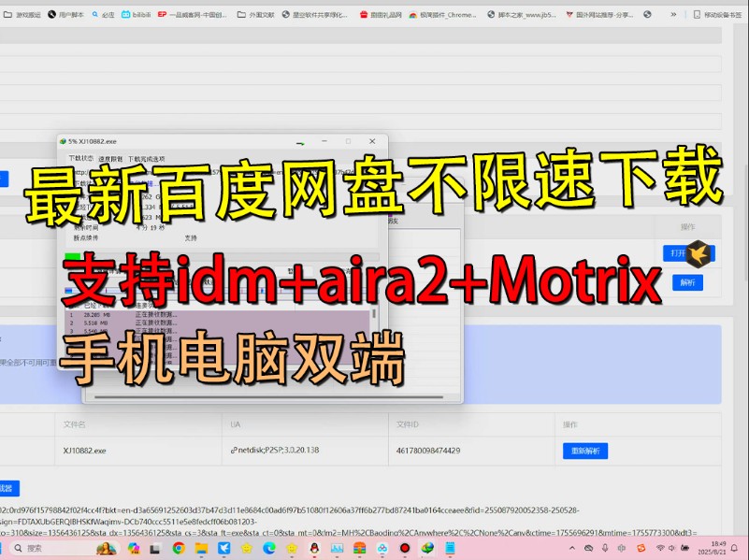This screenshot has height=560, width=749.
Task: Open File Explorer from the taskbar
Action: [x=201, y=549]
